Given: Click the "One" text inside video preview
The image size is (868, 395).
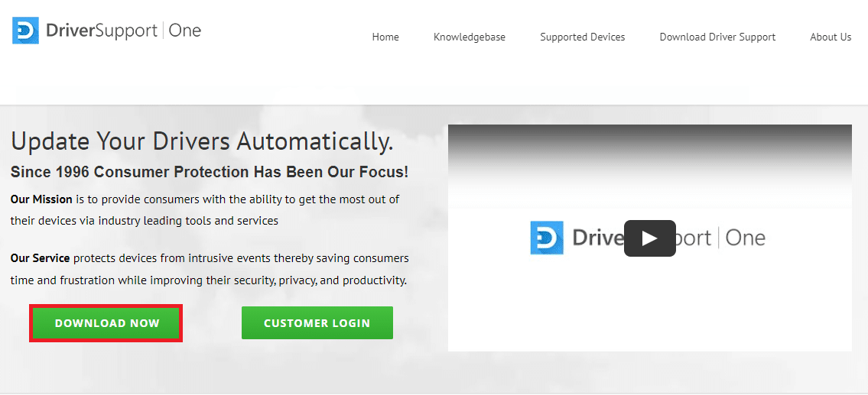Looking at the screenshot, I should (x=745, y=238).
